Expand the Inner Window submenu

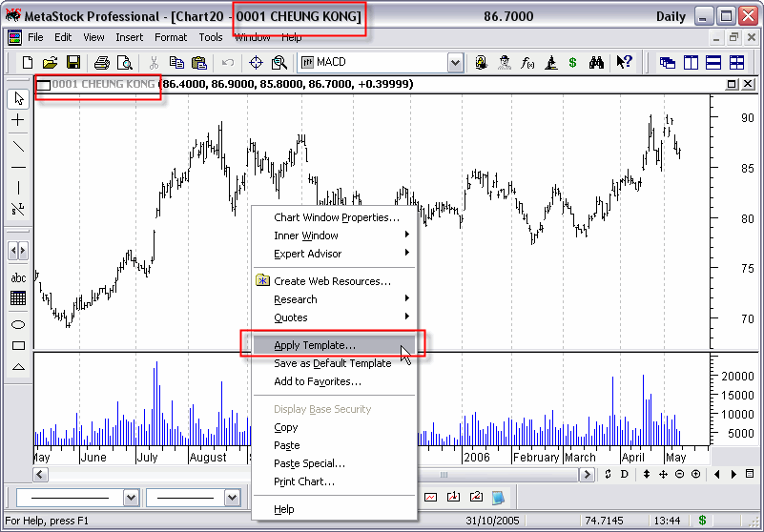pos(334,235)
